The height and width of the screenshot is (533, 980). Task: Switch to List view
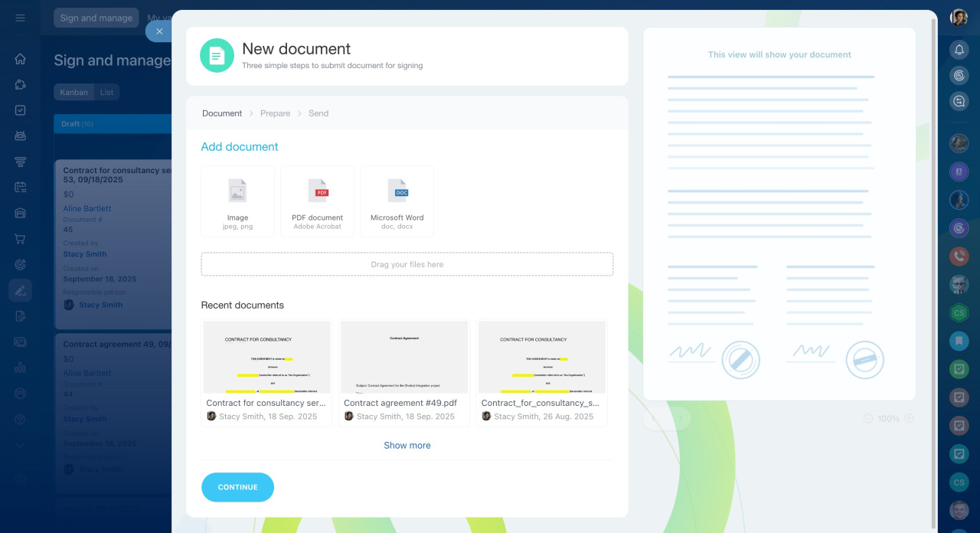(x=106, y=92)
